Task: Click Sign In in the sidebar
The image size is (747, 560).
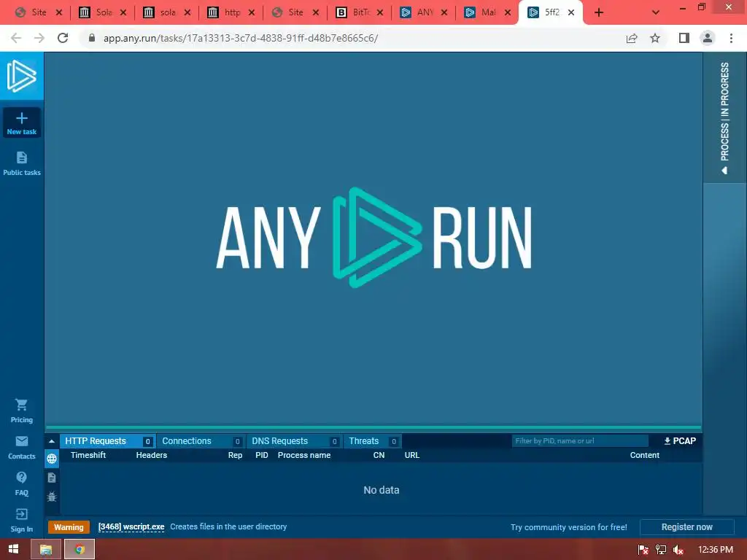Action: pyautogui.click(x=21, y=521)
